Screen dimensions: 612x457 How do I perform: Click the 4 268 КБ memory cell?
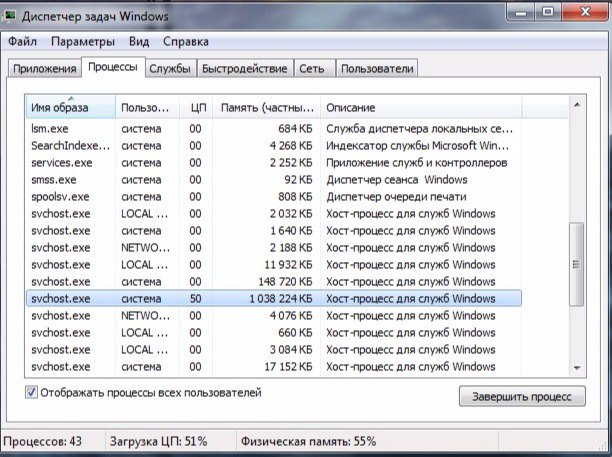click(x=291, y=146)
